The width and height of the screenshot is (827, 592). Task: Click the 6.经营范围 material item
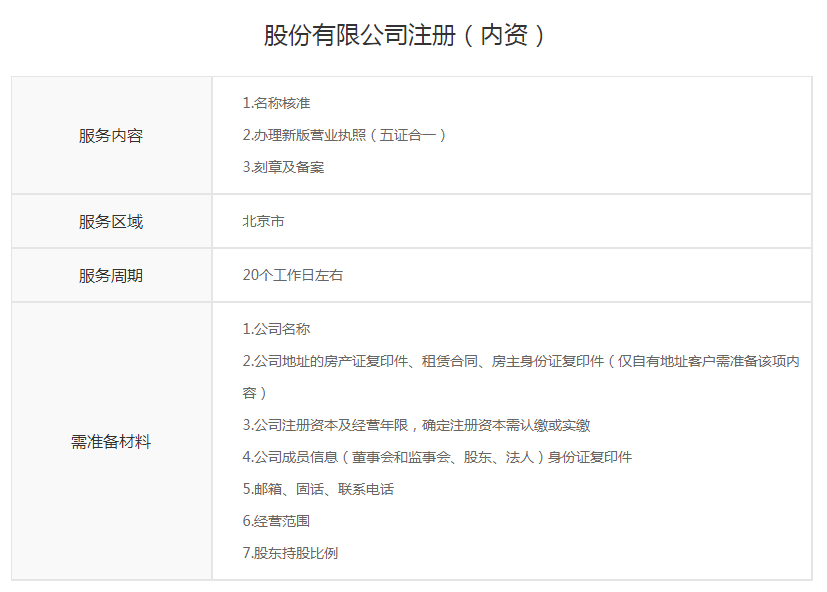pyautogui.click(x=276, y=521)
